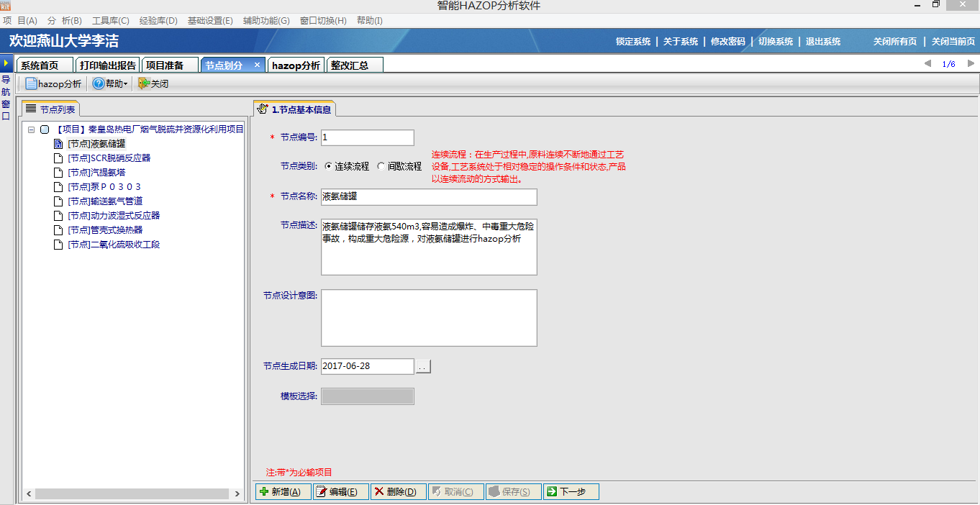Click the 切换系统 link
This screenshot has width=980, height=505.
[x=776, y=42]
